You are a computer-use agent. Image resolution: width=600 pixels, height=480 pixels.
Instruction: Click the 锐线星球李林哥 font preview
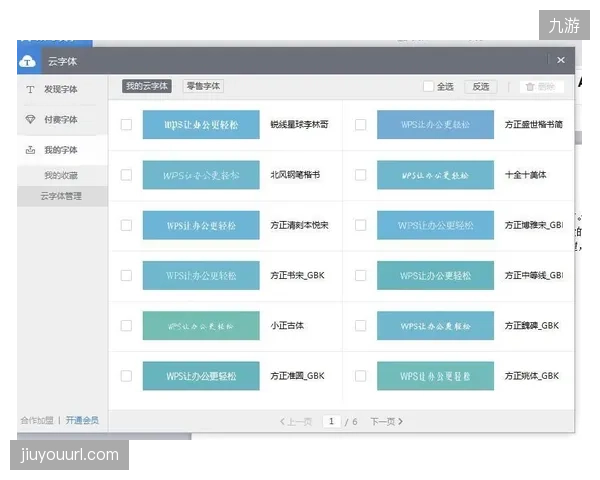201,125
